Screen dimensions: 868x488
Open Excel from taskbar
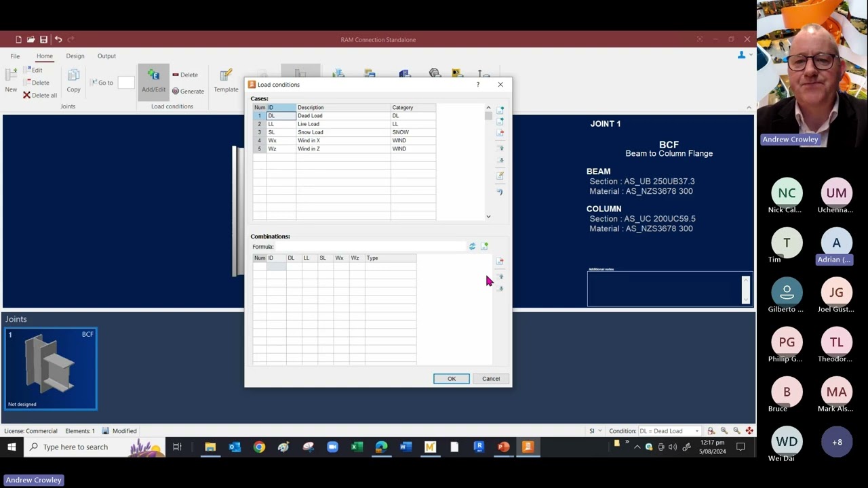(357, 447)
